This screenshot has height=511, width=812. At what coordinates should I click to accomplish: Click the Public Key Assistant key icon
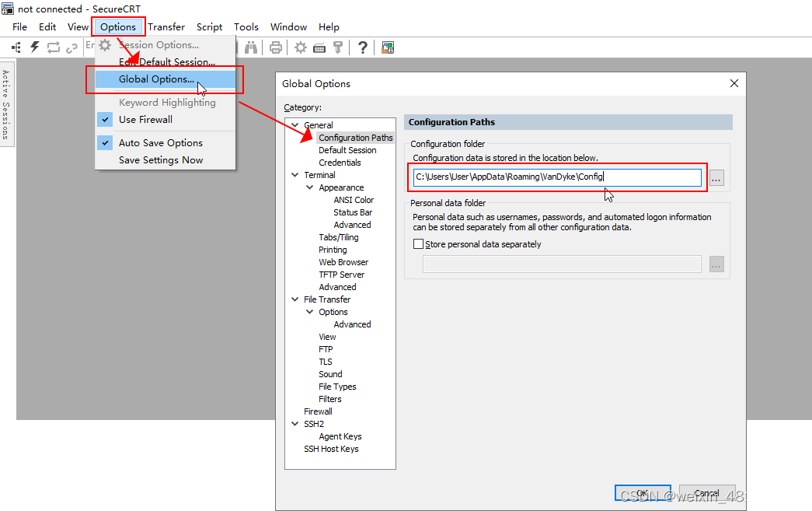pyautogui.click(x=338, y=47)
